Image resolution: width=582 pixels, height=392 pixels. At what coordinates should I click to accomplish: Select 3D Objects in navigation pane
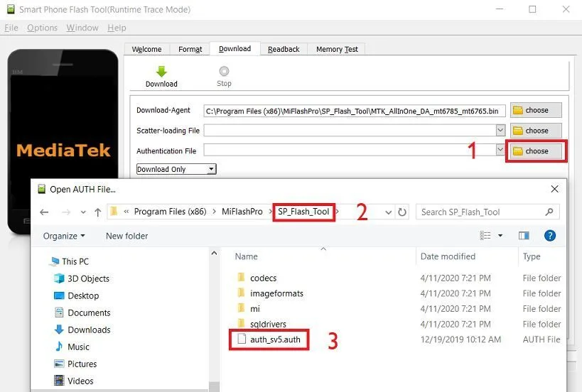[x=82, y=278]
